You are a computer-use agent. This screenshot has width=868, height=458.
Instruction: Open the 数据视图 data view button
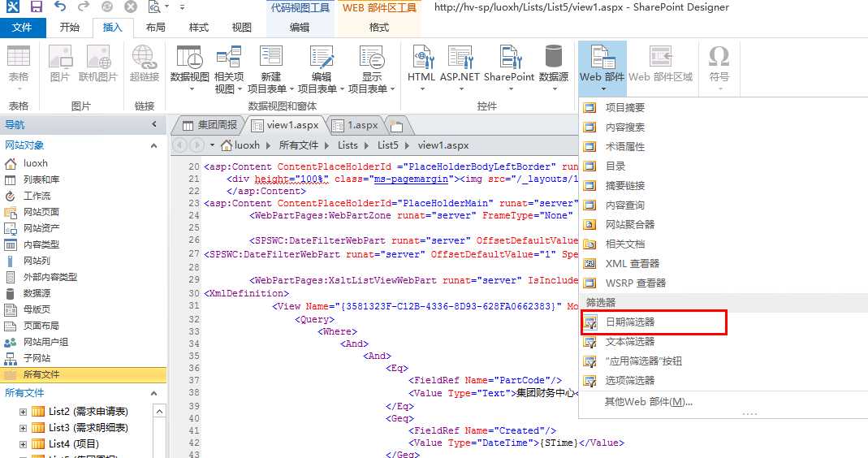pos(189,69)
